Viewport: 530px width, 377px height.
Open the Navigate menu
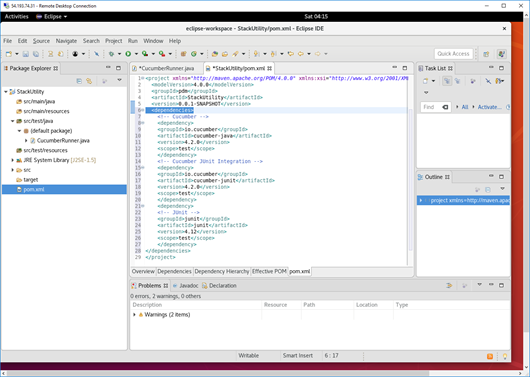[x=66, y=41]
